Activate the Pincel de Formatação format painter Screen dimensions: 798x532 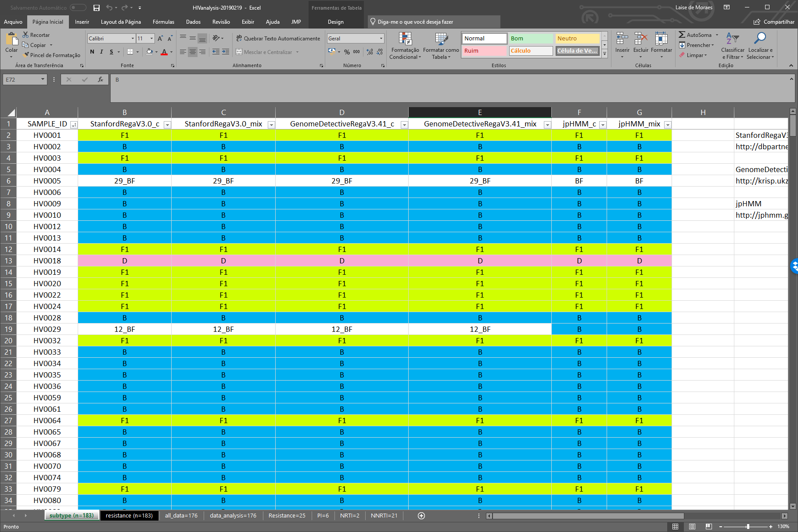click(x=52, y=55)
